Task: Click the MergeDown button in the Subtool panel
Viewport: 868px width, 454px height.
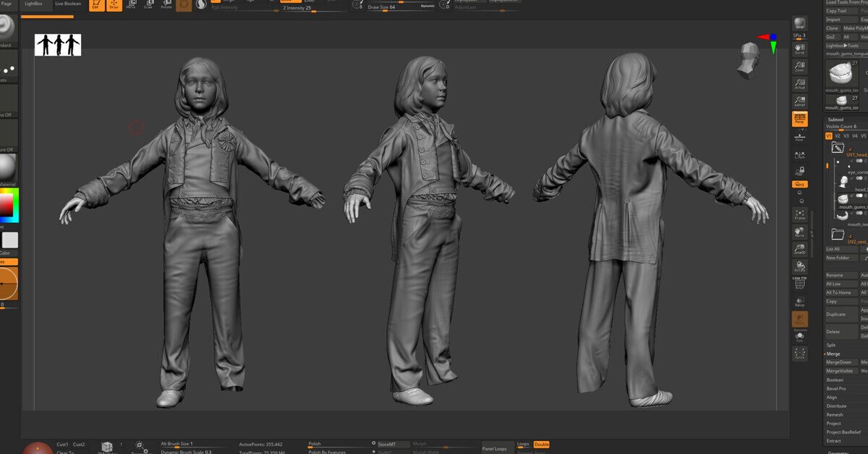Action: [838, 362]
